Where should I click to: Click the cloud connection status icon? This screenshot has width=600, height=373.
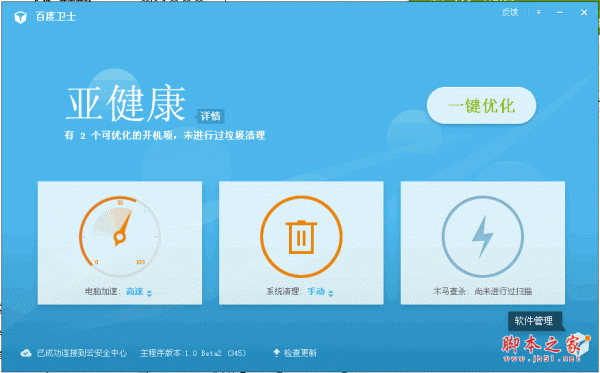26,353
